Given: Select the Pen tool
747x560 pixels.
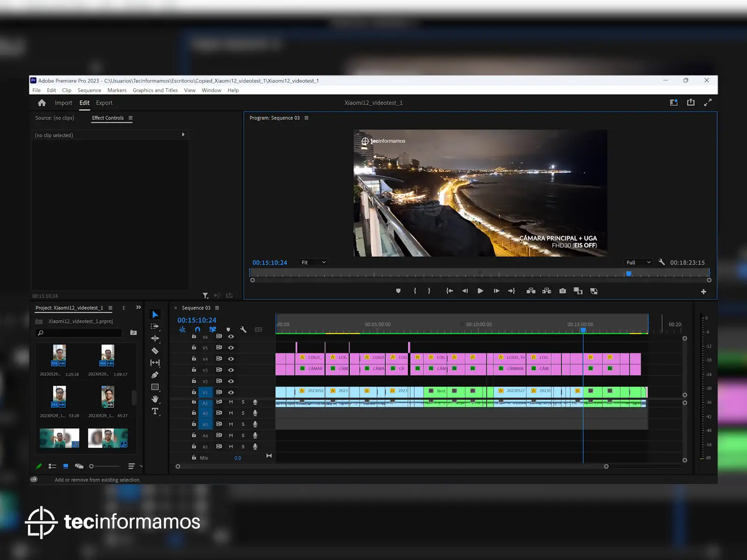Looking at the screenshot, I should 155,375.
